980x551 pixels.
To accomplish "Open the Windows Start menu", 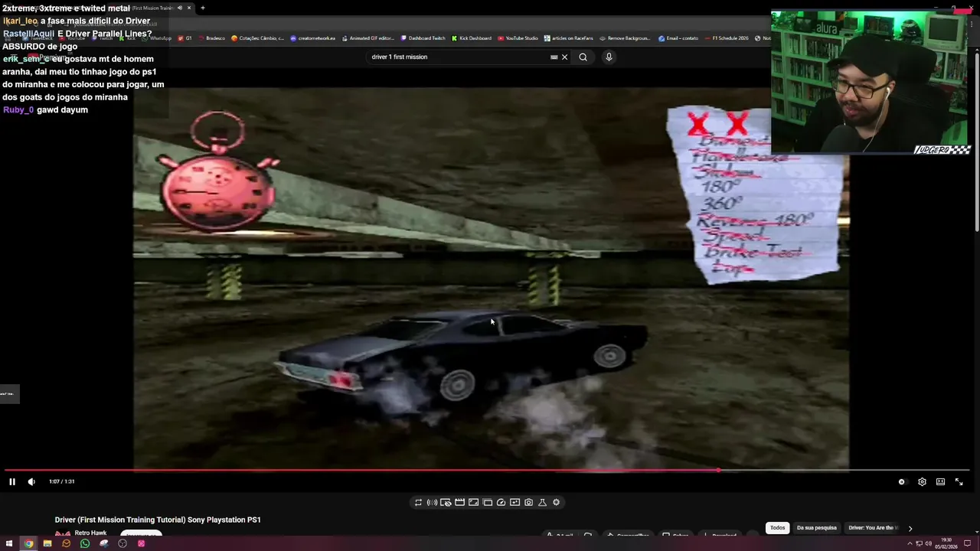I will click(x=8, y=543).
